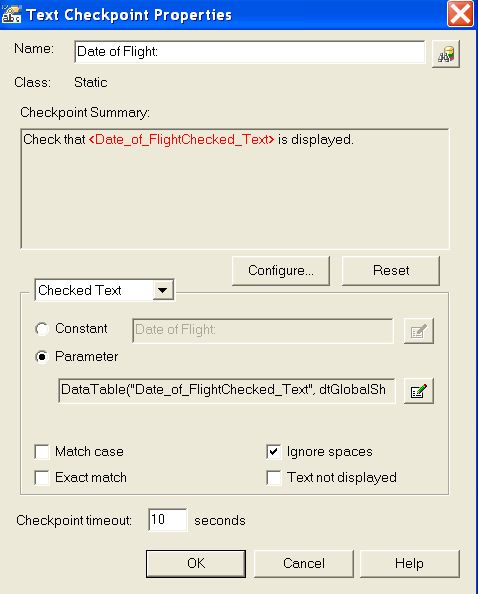Click the Name input field
Image resolution: width=478 pixels, height=594 pixels.
point(250,52)
